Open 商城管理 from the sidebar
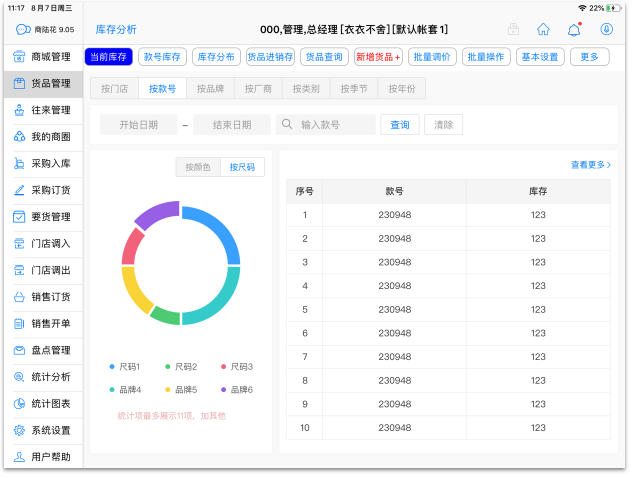Screen dimensions: 633x478 (x=43, y=57)
